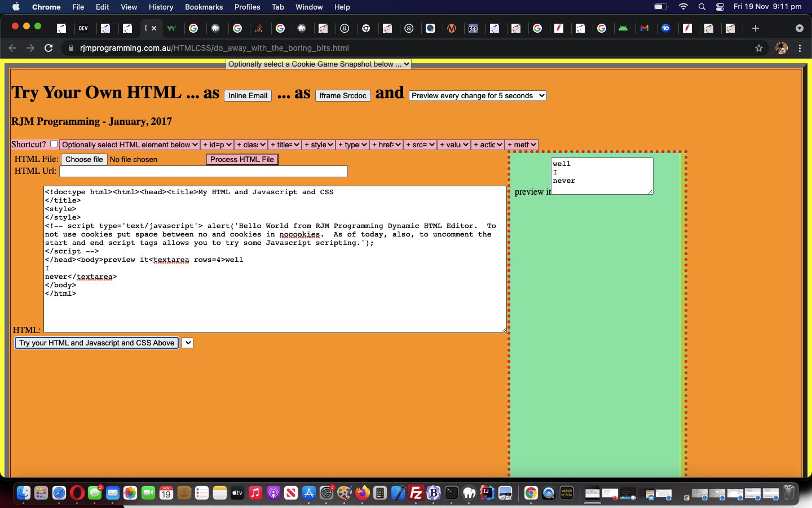Open the Chrome profile avatar
The width and height of the screenshot is (812, 508).
click(782, 48)
